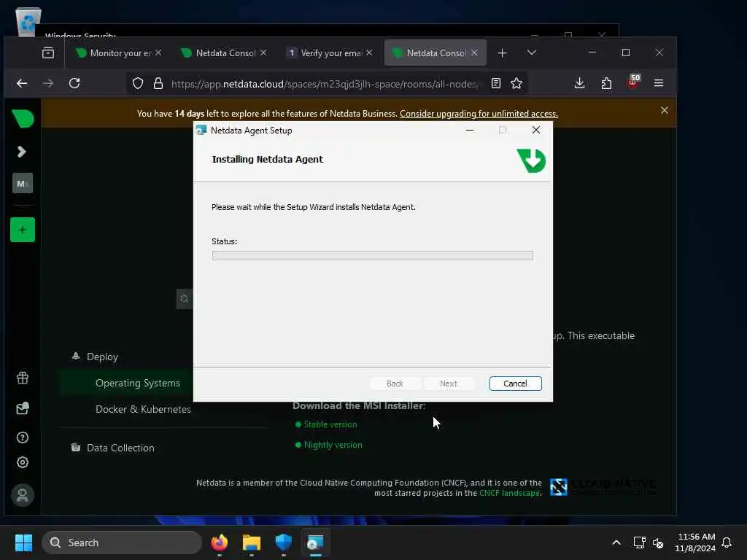The height and width of the screenshot is (560, 747).
Task: Open the help question mark icon
Action: tap(23, 437)
